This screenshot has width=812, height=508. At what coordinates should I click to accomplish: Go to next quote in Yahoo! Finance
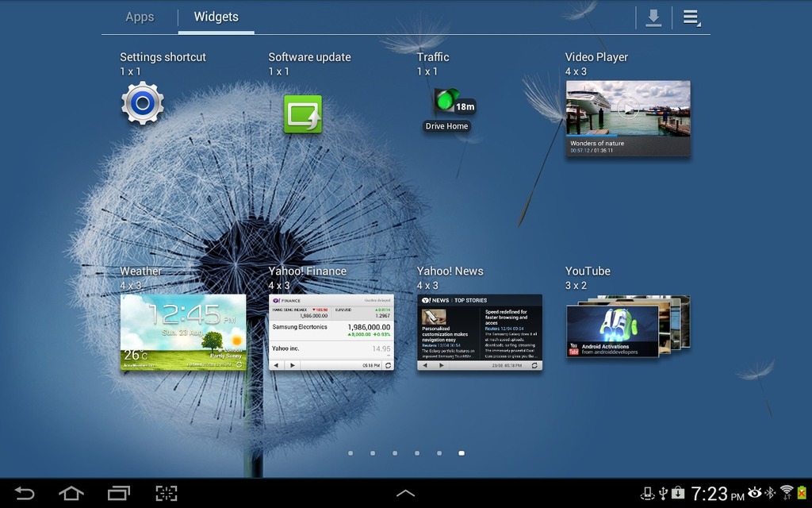(293, 365)
